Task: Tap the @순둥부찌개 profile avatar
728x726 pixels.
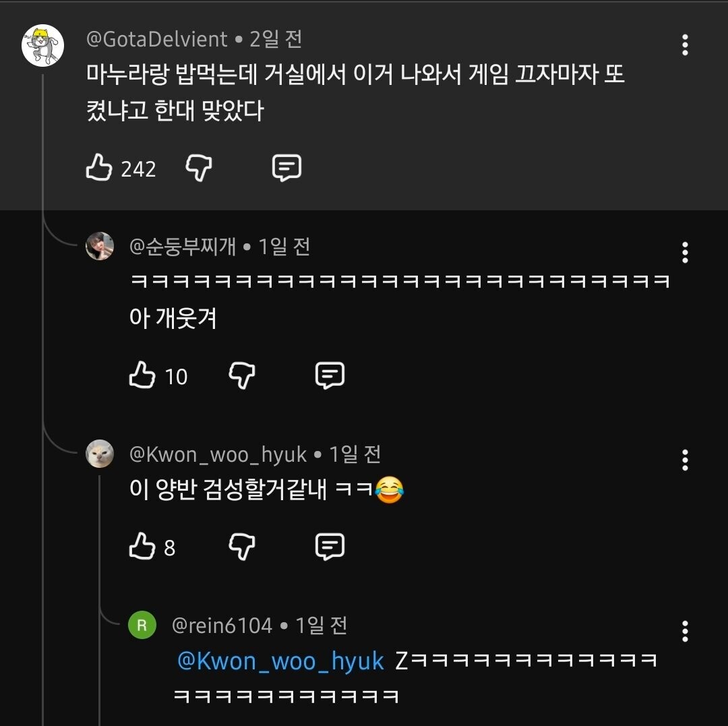Action: [100, 246]
